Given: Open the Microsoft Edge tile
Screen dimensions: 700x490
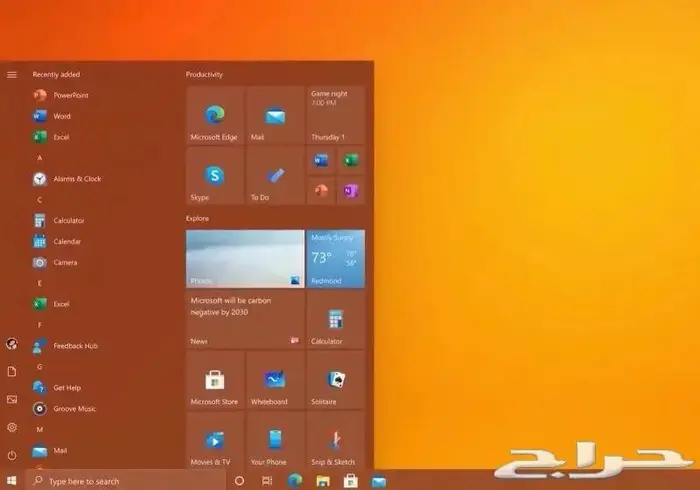Looking at the screenshot, I should point(215,115).
